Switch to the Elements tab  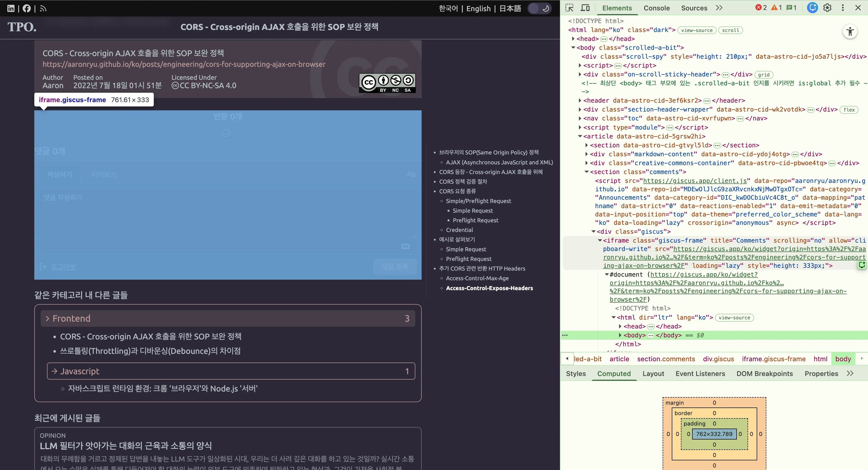(x=617, y=8)
